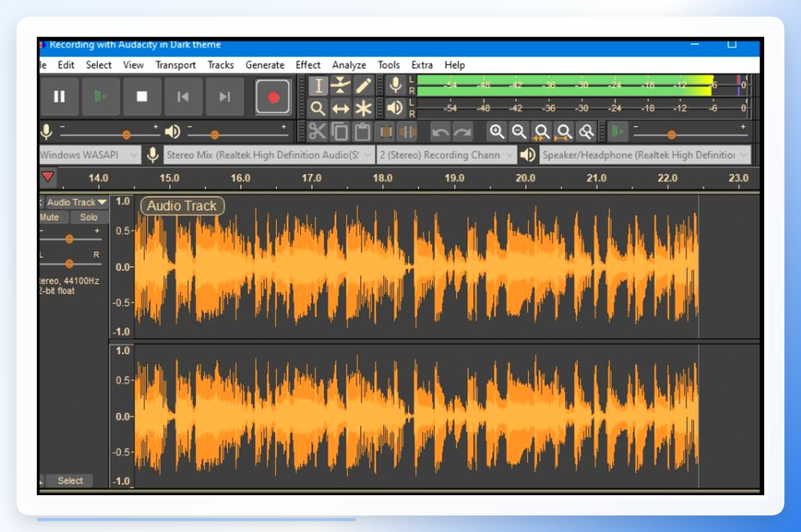Click the recording device microphone icon
Screen dimensions: 801x532
152,154
